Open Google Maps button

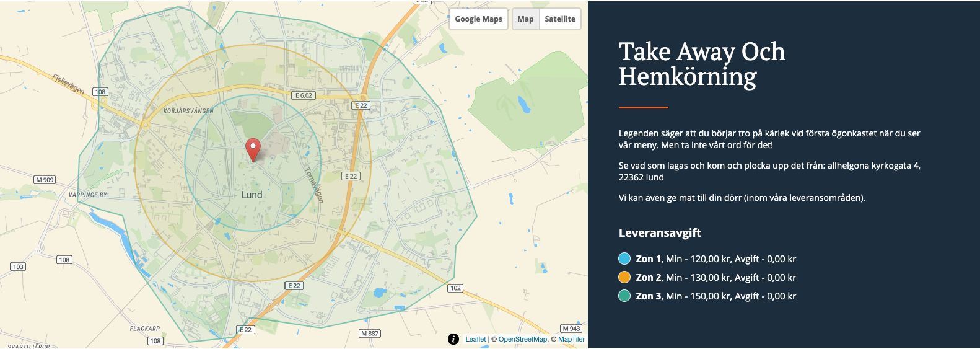478,19
